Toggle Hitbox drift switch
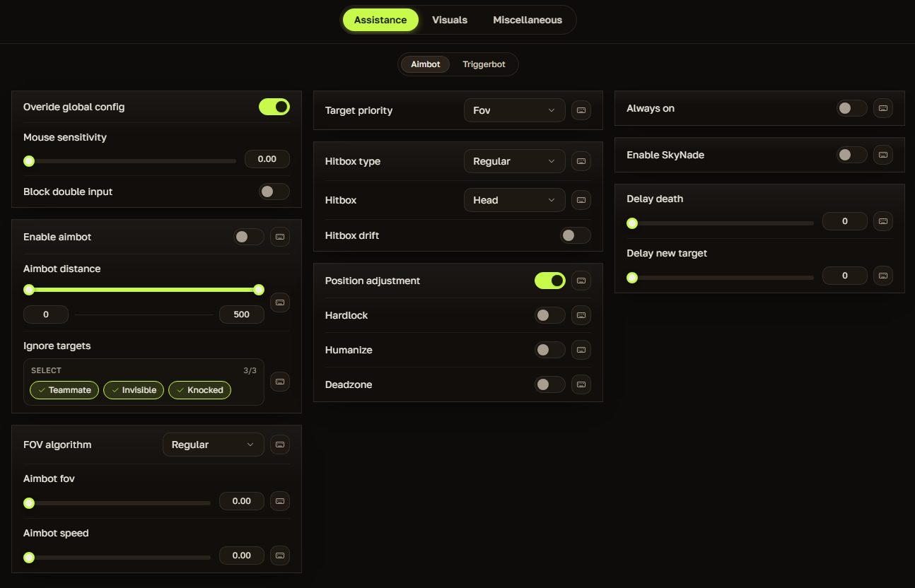 [x=576, y=235]
